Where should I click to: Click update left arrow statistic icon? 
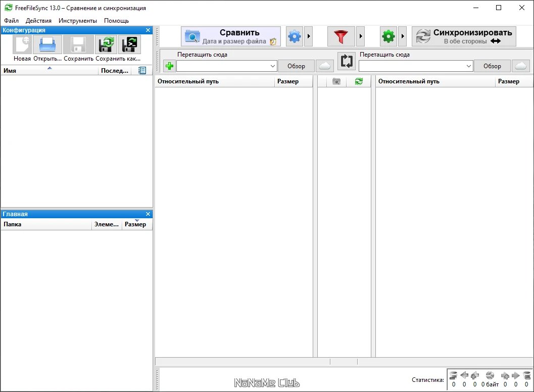pos(464,375)
